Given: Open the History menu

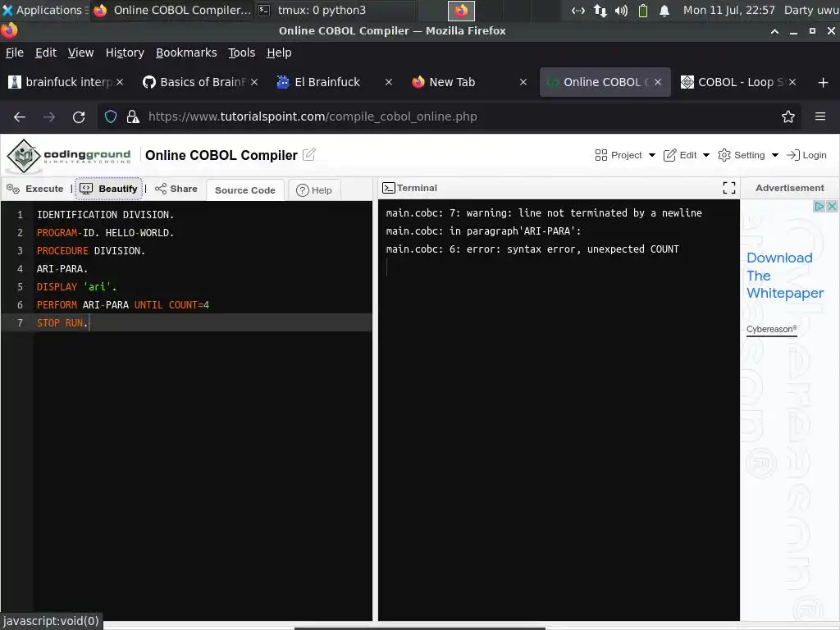Looking at the screenshot, I should (125, 52).
